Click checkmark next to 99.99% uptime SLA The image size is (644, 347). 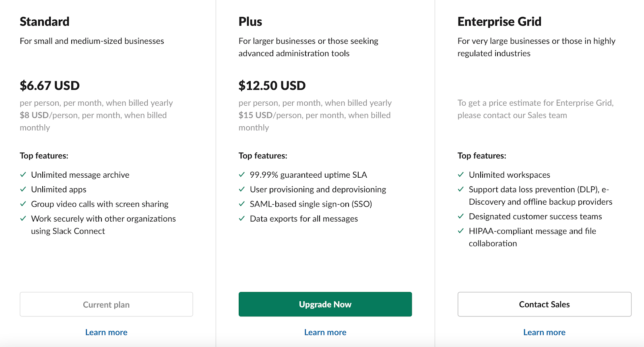(242, 175)
